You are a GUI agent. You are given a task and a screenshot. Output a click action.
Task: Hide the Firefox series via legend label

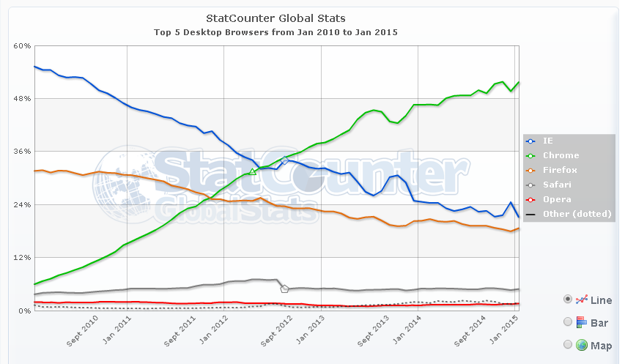click(561, 170)
